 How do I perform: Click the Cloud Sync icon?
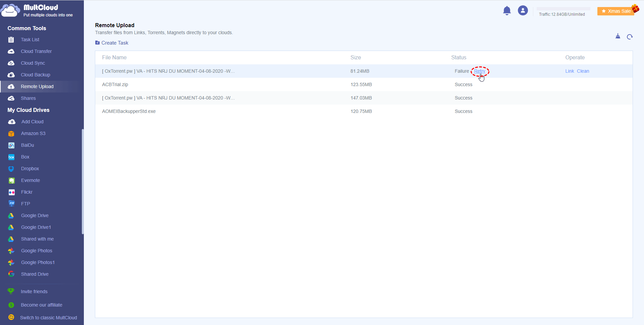point(11,63)
